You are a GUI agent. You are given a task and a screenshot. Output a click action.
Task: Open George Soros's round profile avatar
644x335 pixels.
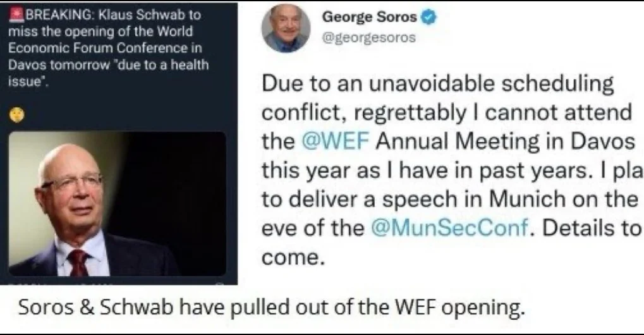pyautogui.click(x=286, y=28)
